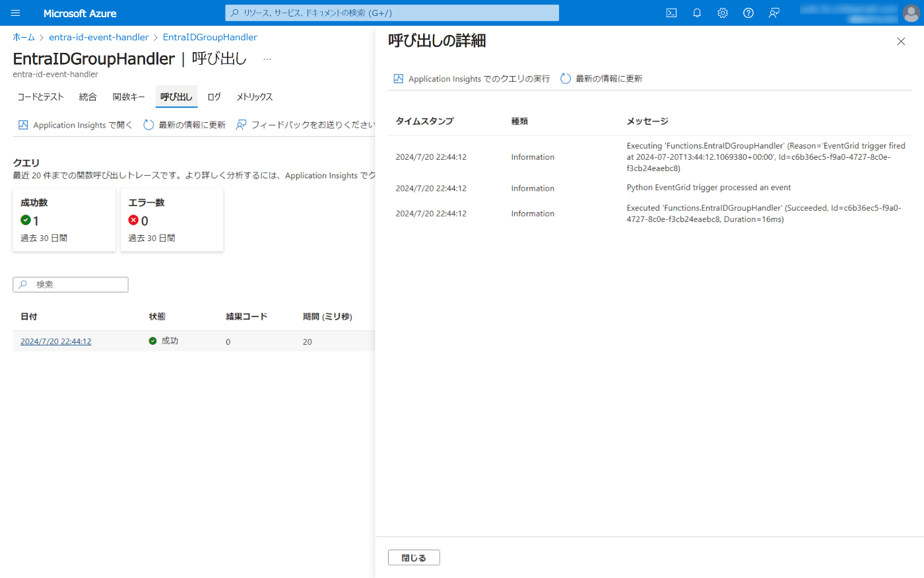924x578 pixels.
Task: Open the Azure portal hamburger menu
Action: tap(16, 13)
